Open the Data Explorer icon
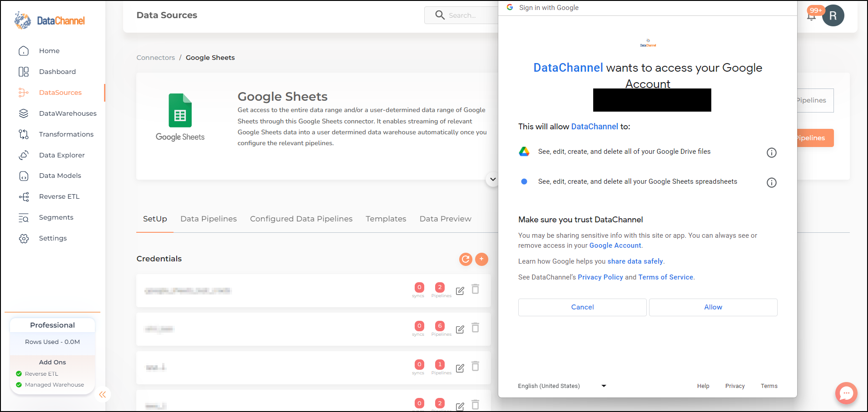Viewport: 868px width, 412px height. pos(24,155)
